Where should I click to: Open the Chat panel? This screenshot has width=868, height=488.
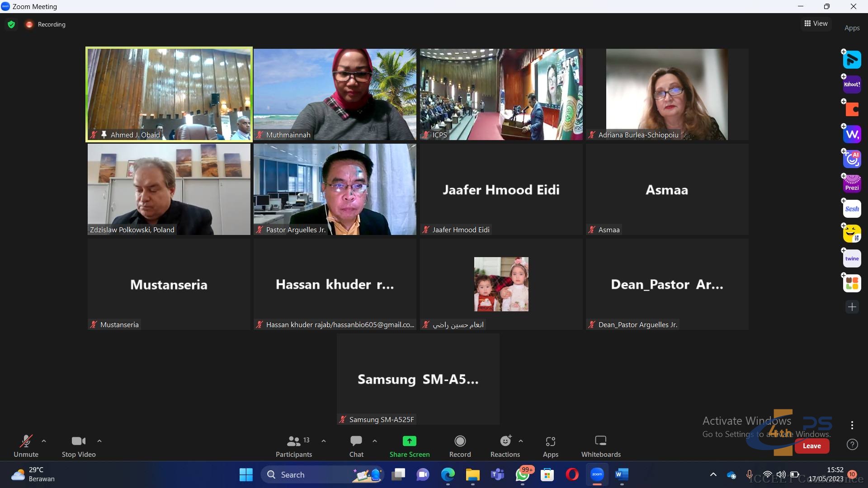tap(356, 446)
